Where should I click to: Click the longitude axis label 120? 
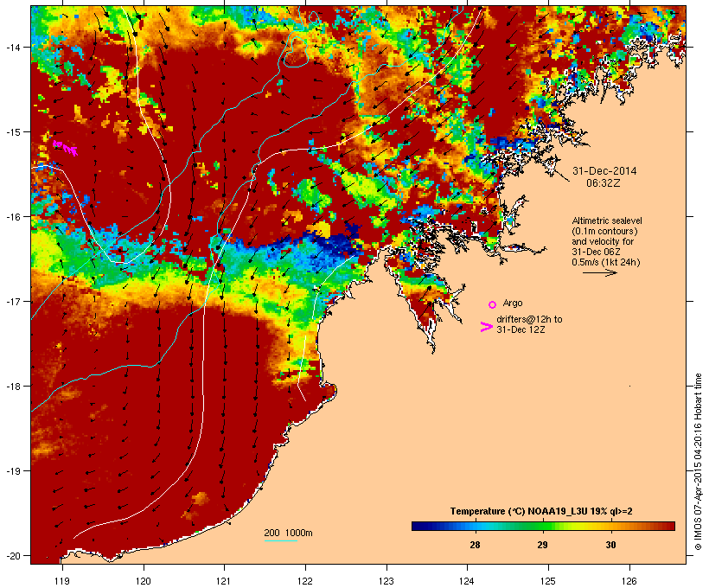(x=144, y=581)
